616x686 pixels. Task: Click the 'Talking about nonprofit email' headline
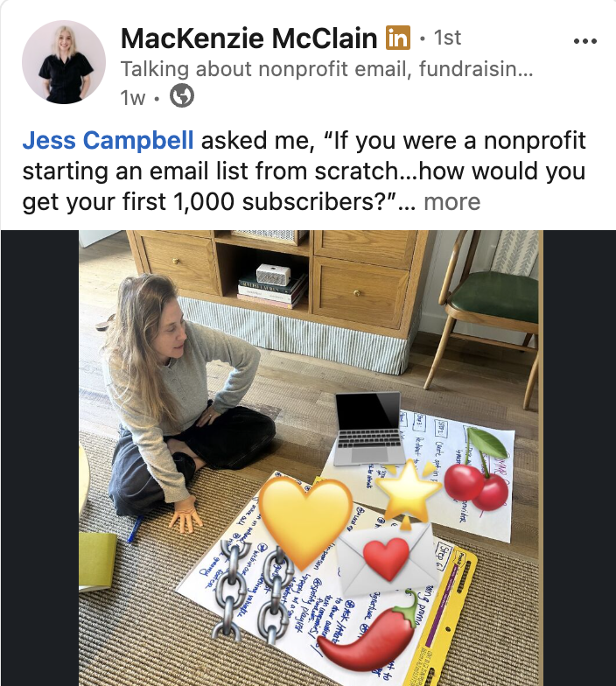click(x=326, y=68)
